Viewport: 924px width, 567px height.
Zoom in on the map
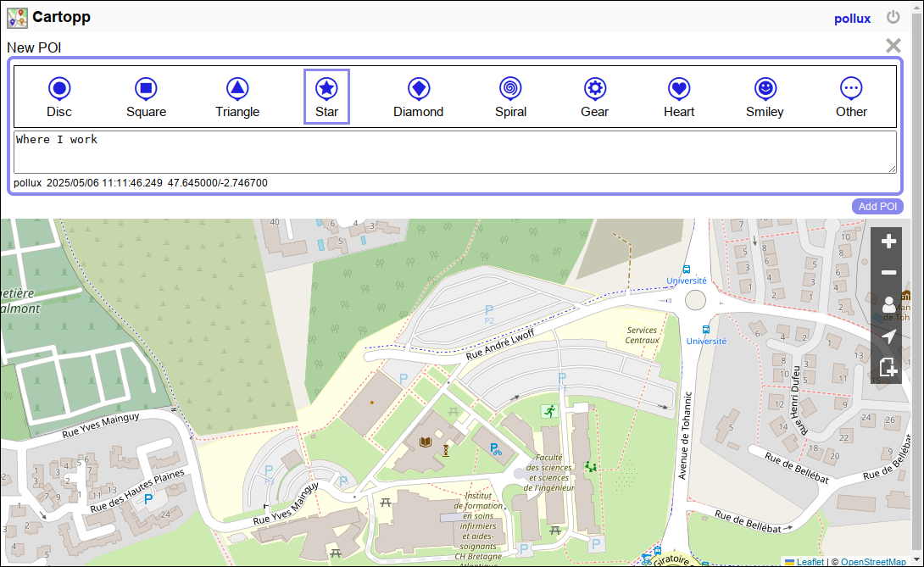click(888, 242)
